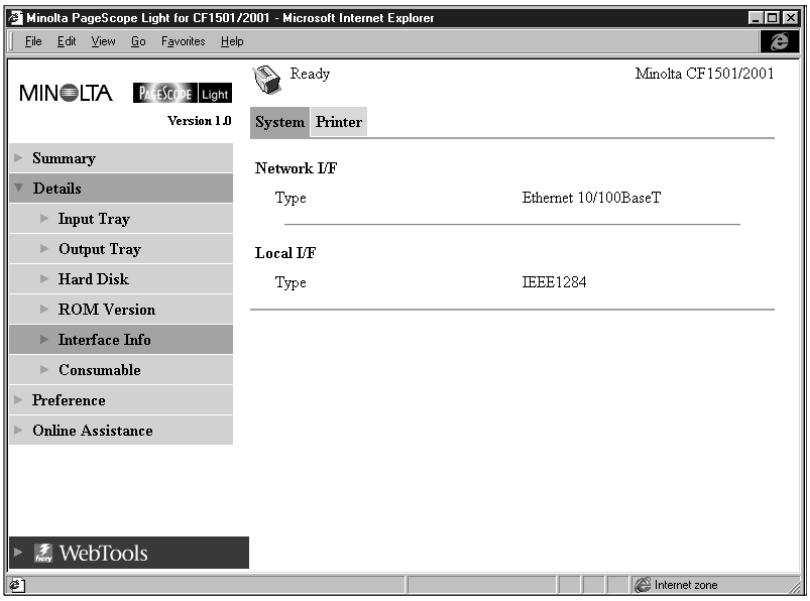Click the arrow beside Consumable
Image resolution: width=810 pixels, height=601 pixels.
(x=44, y=369)
